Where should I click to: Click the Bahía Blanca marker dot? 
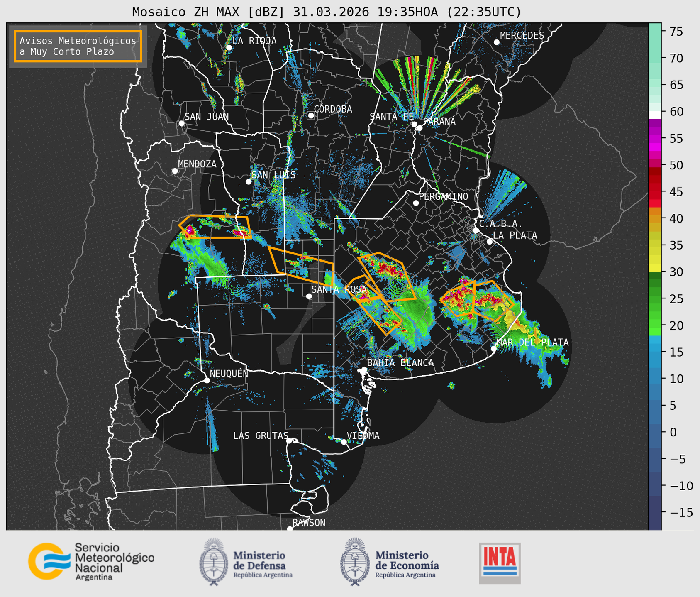(x=364, y=369)
